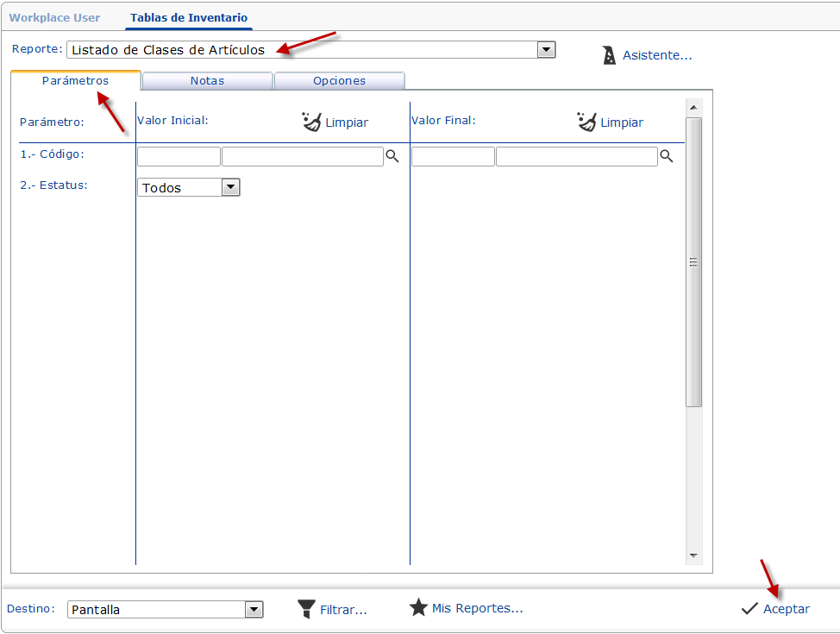
Task: Click the vertical scrollbar thumb of parameters panel
Action: [x=693, y=262]
